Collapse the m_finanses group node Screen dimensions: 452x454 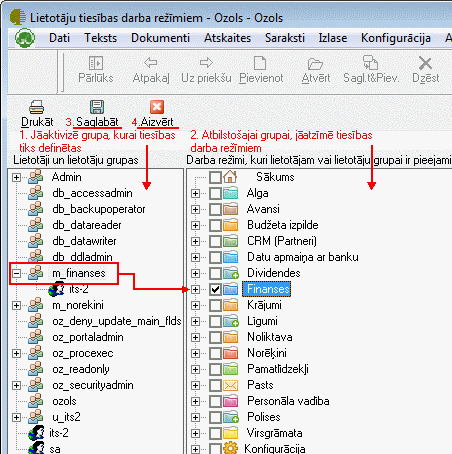point(16,273)
